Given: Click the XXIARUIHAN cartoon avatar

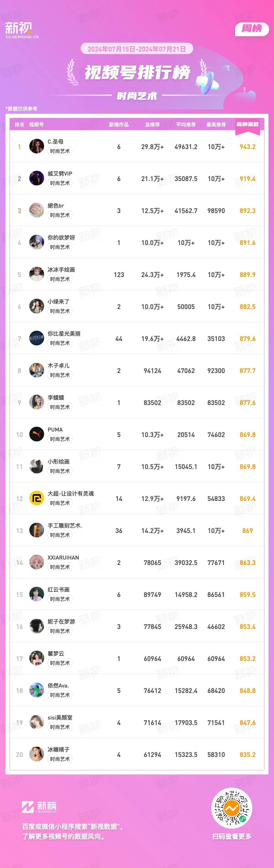Looking at the screenshot, I should point(36,562).
